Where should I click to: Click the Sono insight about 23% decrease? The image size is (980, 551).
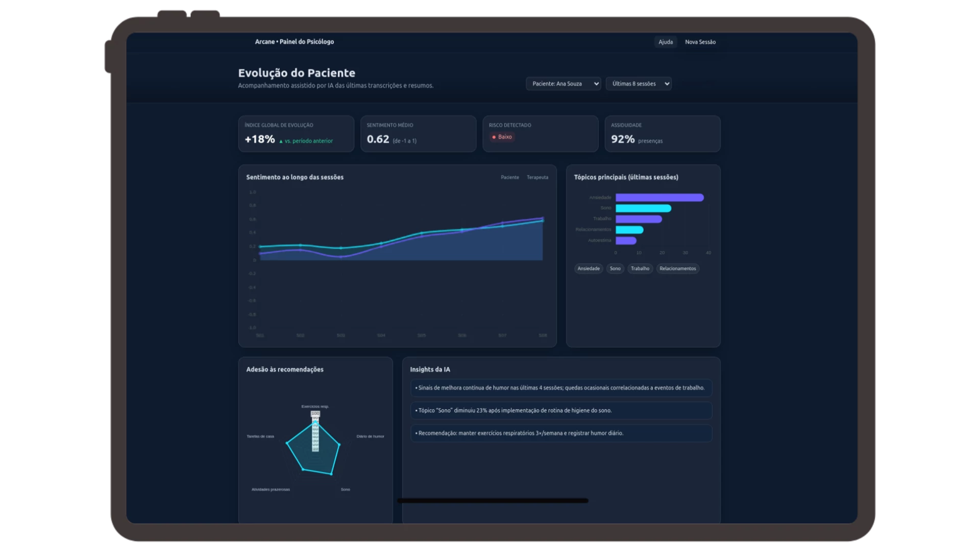[560, 410]
